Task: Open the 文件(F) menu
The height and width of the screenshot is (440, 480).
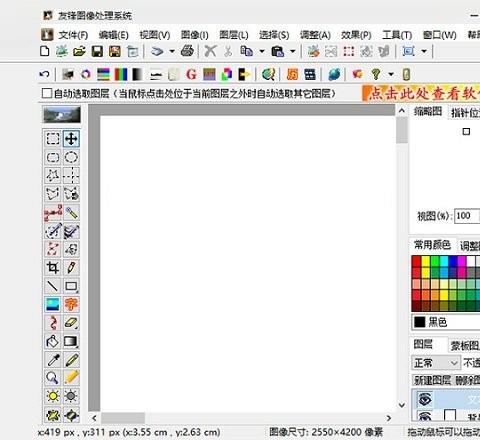Action: (x=73, y=35)
